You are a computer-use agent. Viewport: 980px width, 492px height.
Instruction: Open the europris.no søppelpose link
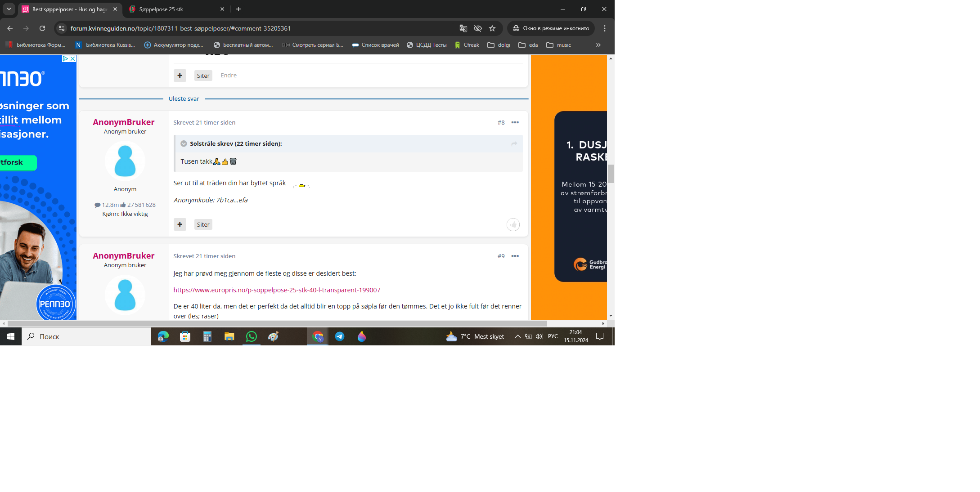[277, 290]
